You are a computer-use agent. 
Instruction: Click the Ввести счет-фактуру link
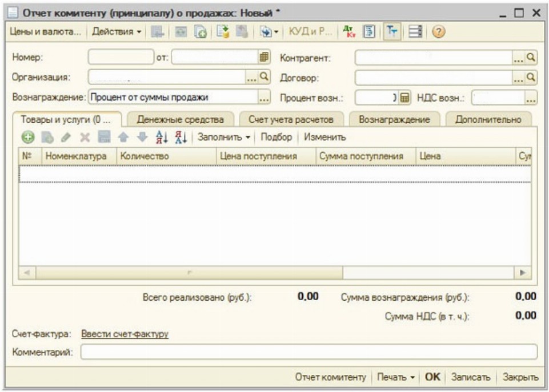point(125,334)
